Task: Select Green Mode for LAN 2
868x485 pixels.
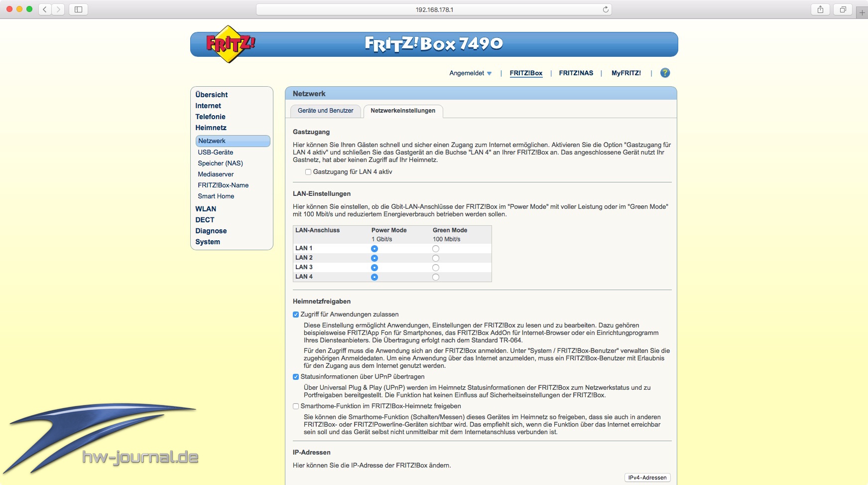Action: point(436,258)
